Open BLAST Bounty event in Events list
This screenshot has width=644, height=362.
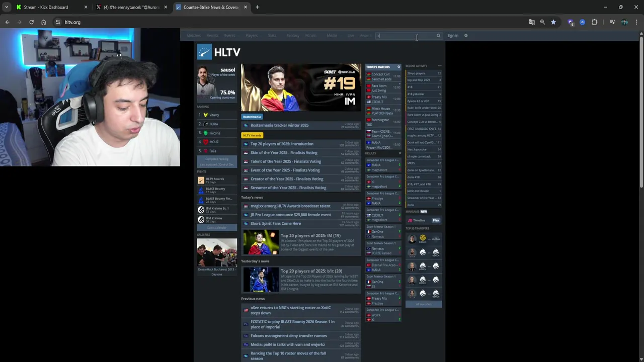point(217,190)
